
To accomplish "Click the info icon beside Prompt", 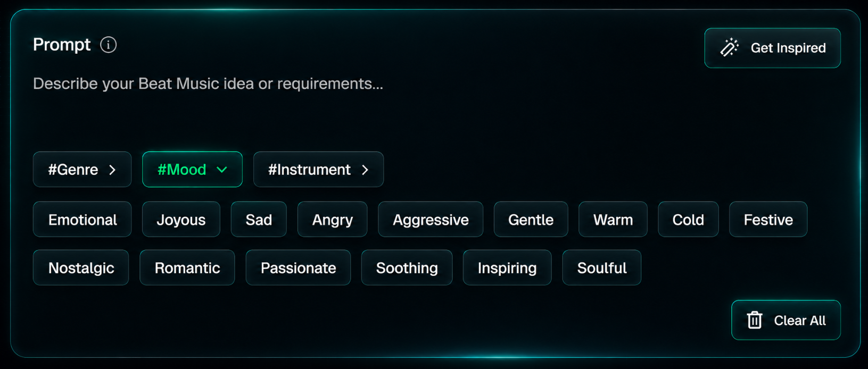I will click(x=109, y=45).
